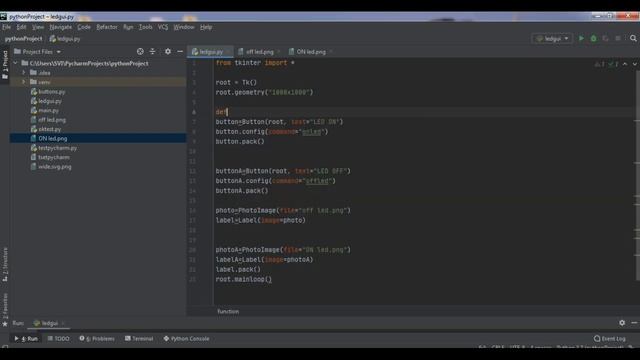
Task: Open the Event Log
Action: pos(610,339)
